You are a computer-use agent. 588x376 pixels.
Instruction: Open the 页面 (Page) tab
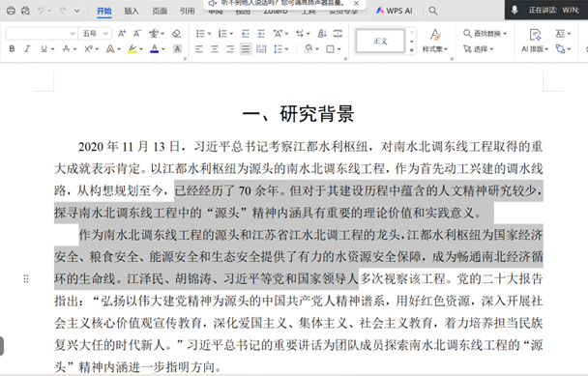160,11
